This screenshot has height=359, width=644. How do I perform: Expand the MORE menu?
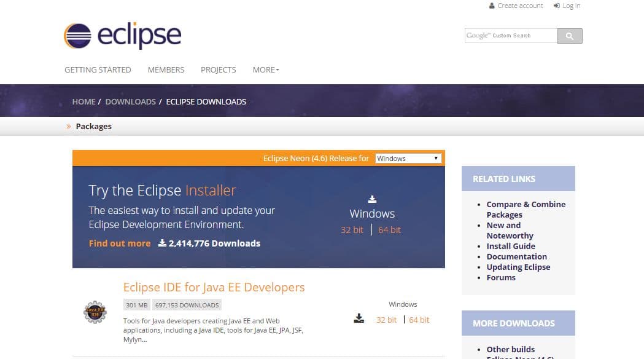(x=266, y=70)
